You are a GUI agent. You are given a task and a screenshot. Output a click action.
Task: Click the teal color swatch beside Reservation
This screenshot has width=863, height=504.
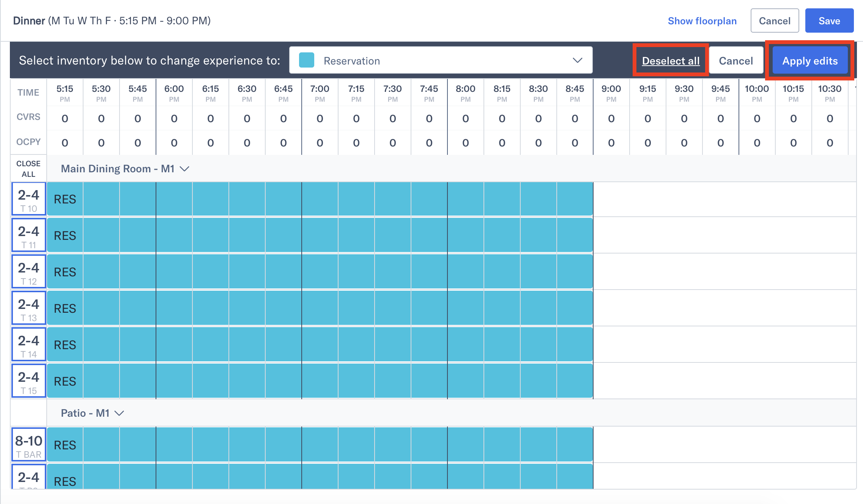click(x=306, y=60)
